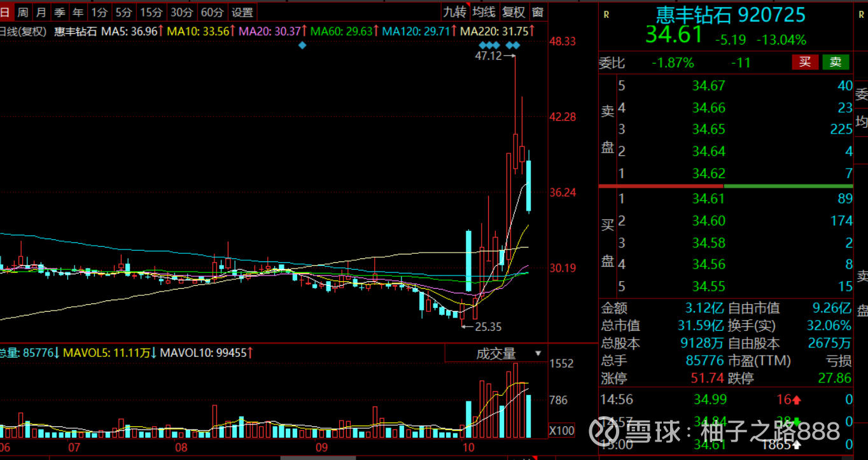Open the 月 monthly chart tab
Viewport: 868px width, 460px height.
click(41, 12)
